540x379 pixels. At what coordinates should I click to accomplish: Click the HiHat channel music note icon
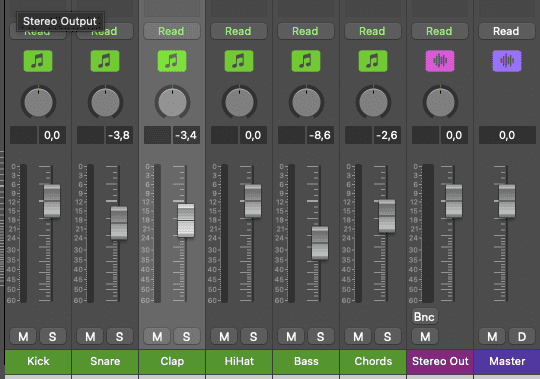tap(239, 61)
